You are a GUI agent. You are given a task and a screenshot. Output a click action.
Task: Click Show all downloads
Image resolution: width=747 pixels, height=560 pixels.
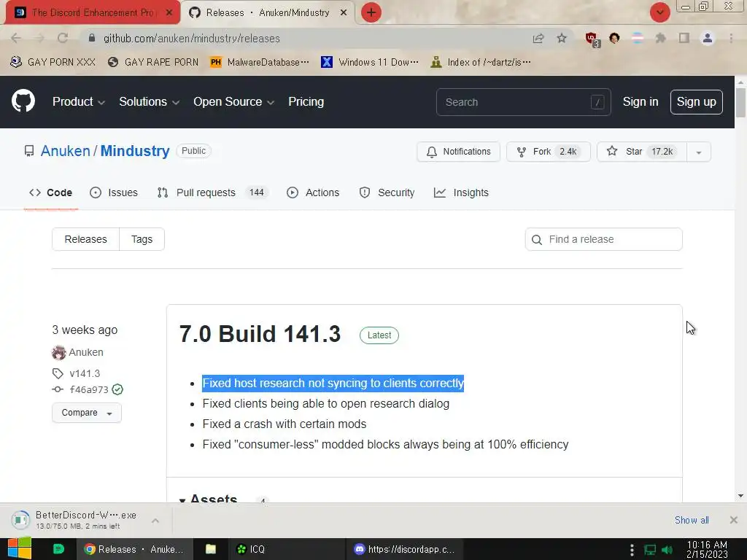tap(692, 520)
